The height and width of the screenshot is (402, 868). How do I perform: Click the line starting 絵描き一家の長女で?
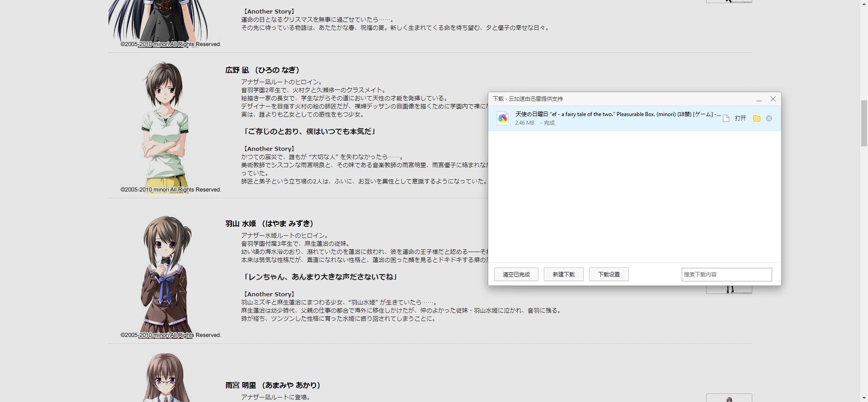[x=345, y=98]
